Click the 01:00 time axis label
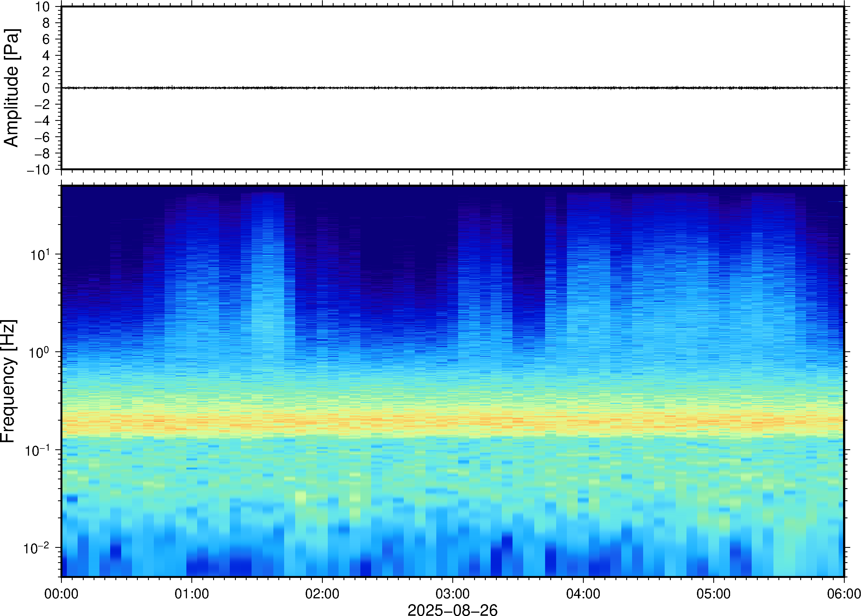The height and width of the screenshot is (616, 861). (192, 594)
